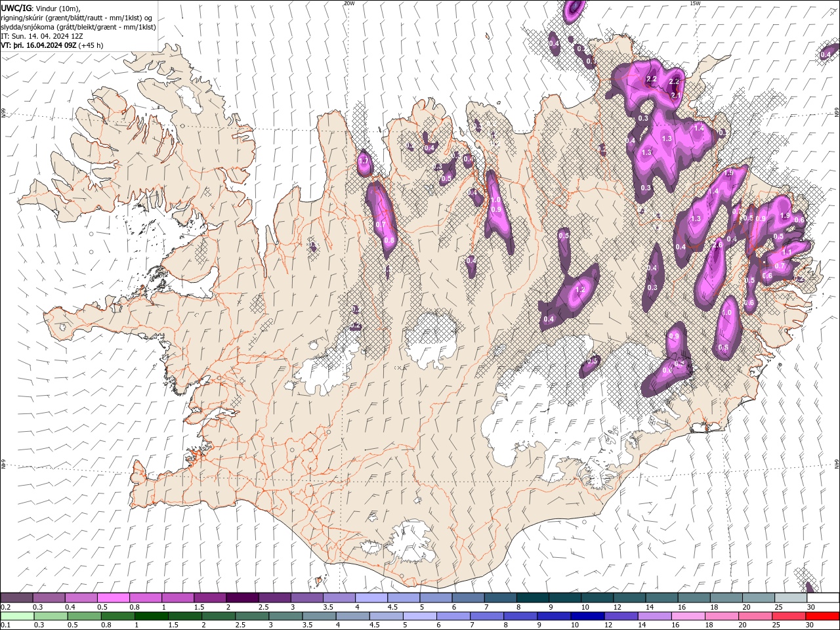The image size is (840, 630).
Task: Click the darkest purple upper swatch at 2
Action: [x=242, y=598]
